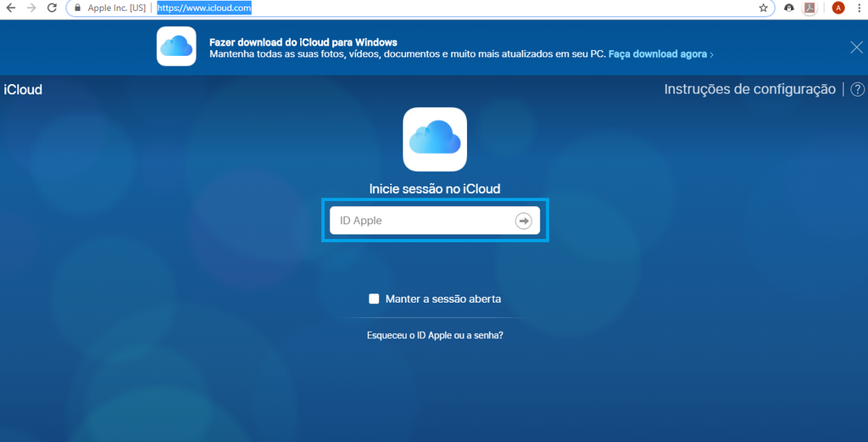Tick the Manter a sessão aberta checkbox
The image size is (868, 442).
tap(374, 299)
